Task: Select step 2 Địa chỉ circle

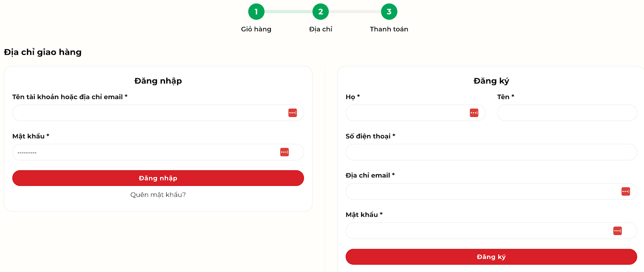Action: pyautogui.click(x=320, y=12)
